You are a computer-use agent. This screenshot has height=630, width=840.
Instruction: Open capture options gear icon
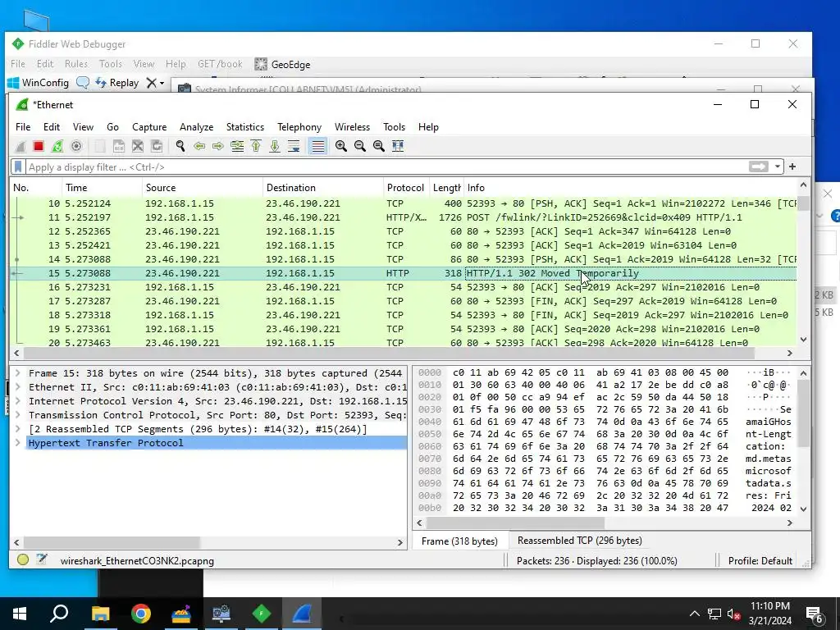pyautogui.click(x=76, y=146)
